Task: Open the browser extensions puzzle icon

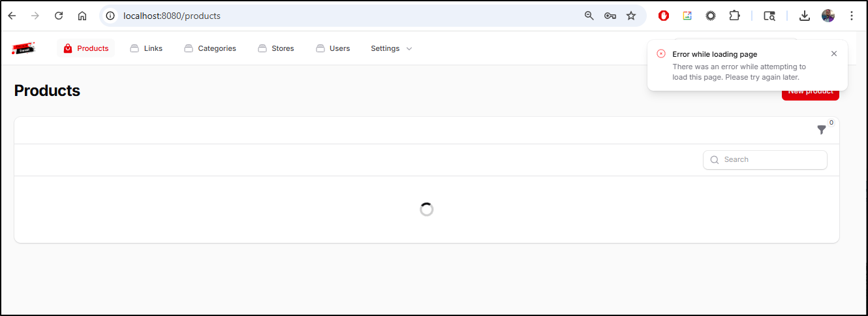Action: click(734, 16)
